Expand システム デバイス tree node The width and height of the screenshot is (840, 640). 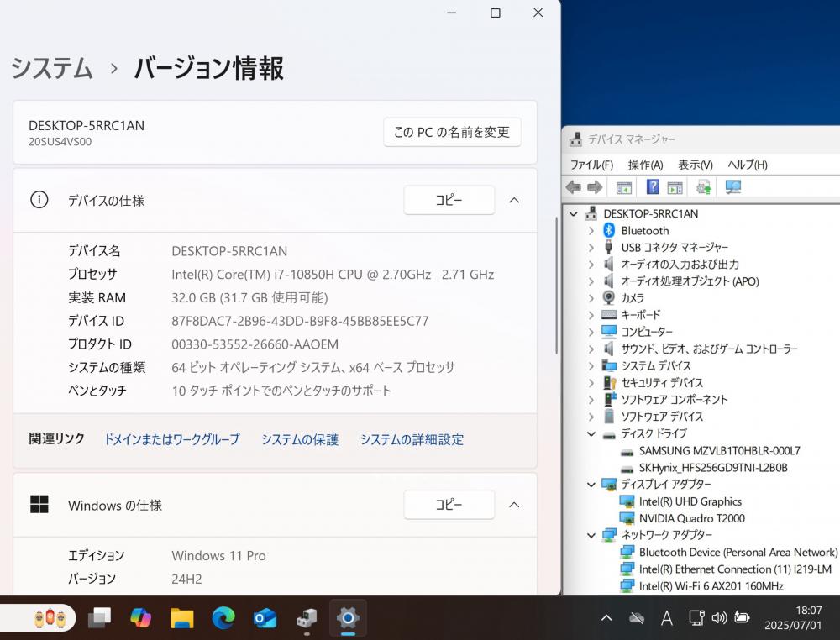coord(591,366)
